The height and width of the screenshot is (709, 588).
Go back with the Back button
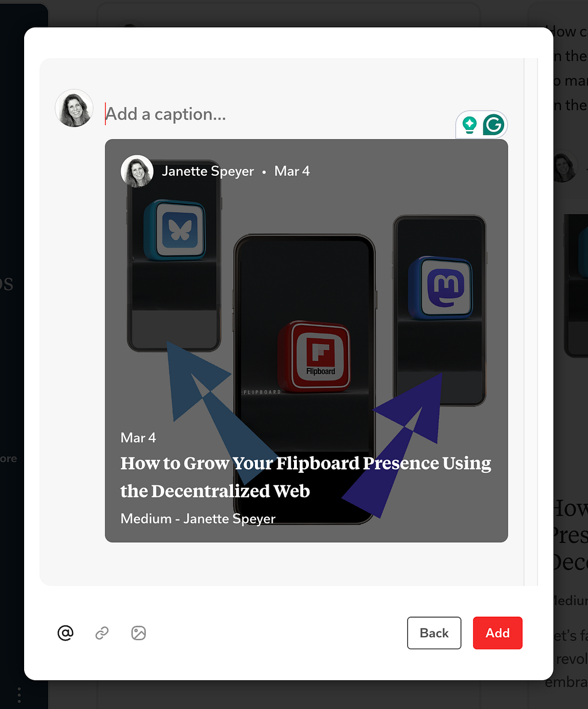tap(434, 633)
